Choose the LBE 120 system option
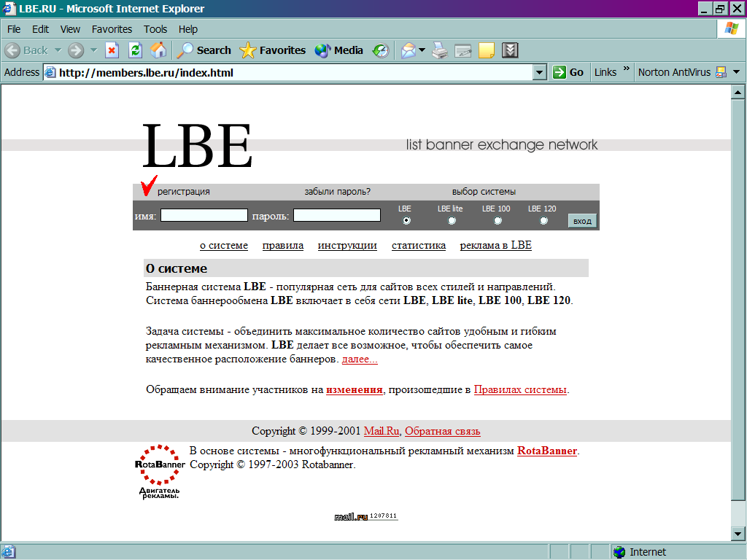Image resolution: width=747 pixels, height=560 pixels. tap(543, 221)
